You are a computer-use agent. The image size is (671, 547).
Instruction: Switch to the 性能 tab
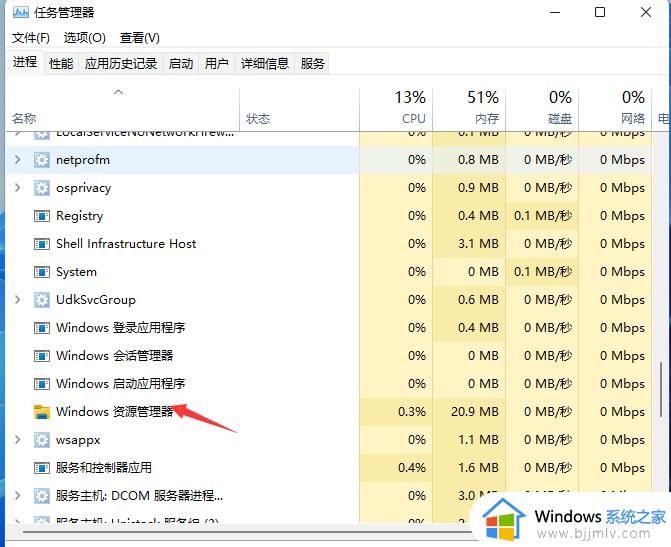[x=61, y=64]
